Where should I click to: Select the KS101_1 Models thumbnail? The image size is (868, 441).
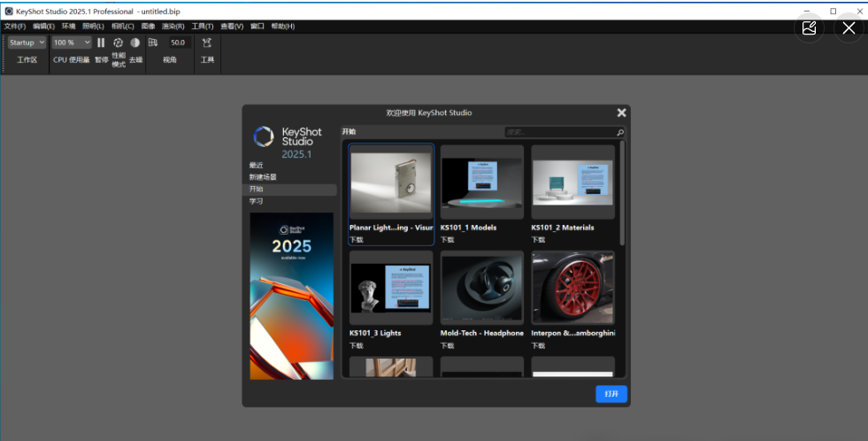pos(481,182)
